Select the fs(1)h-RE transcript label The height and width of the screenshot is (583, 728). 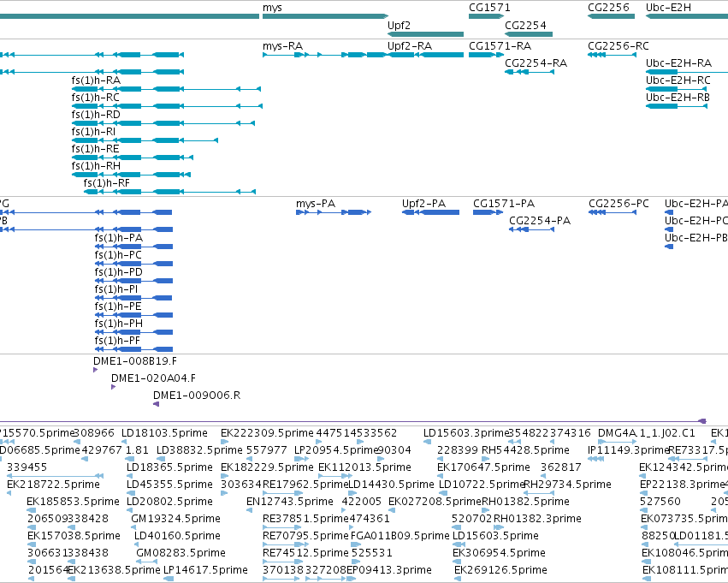point(95,150)
